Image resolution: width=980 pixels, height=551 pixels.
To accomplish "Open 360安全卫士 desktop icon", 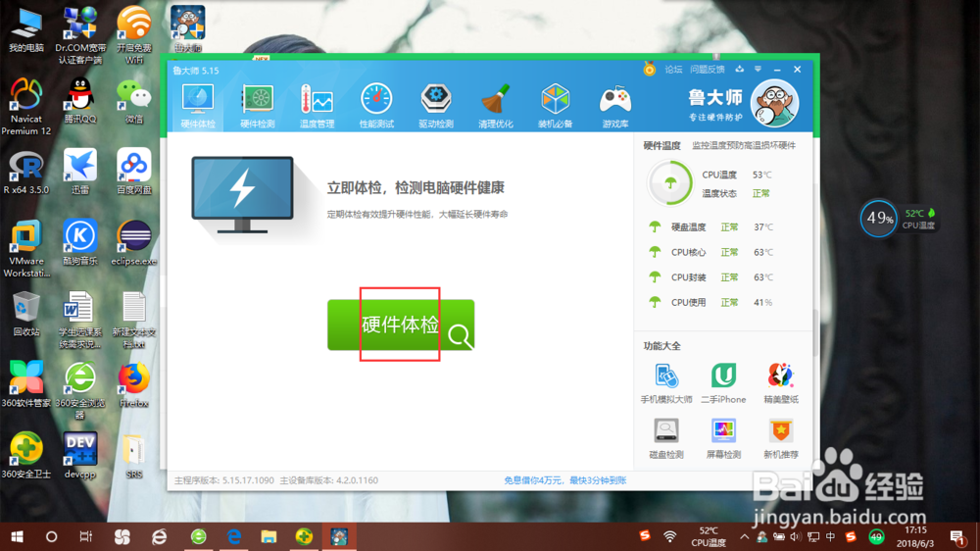I will tap(26, 457).
